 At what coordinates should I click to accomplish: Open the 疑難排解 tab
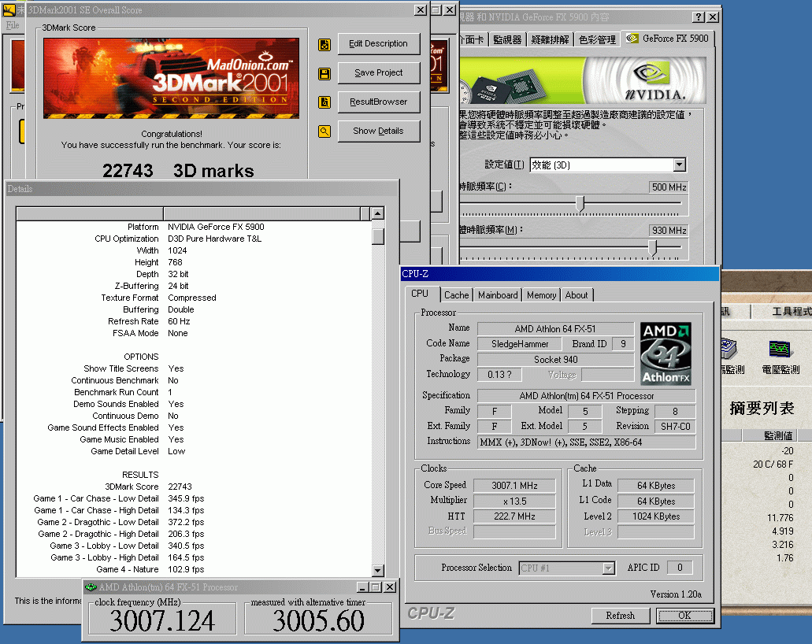(x=550, y=40)
